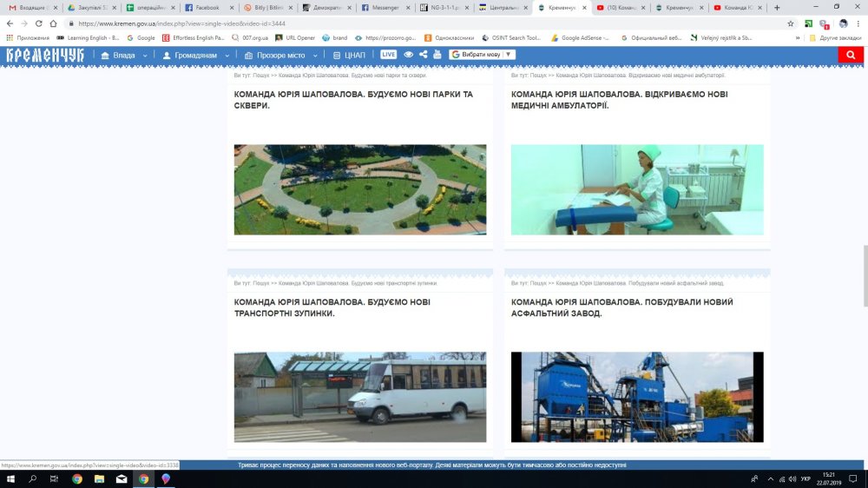
Task: Open the Вибрати мову language selector
Action: (x=482, y=55)
